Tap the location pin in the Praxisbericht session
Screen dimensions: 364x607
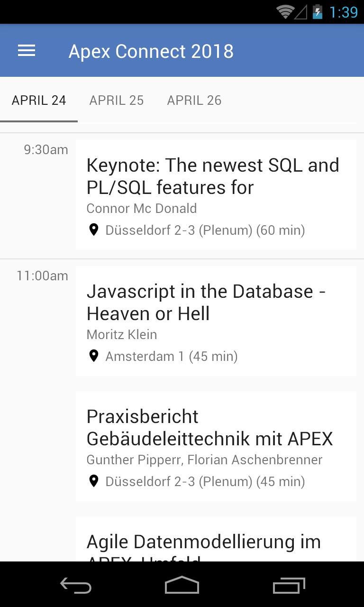pyautogui.click(x=94, y=481)
